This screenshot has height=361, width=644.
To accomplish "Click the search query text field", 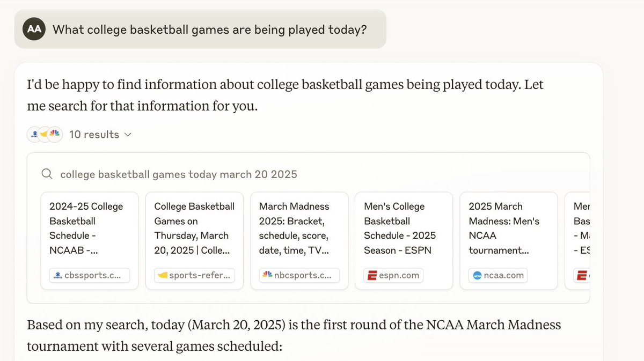I will [x=179, y=174].
